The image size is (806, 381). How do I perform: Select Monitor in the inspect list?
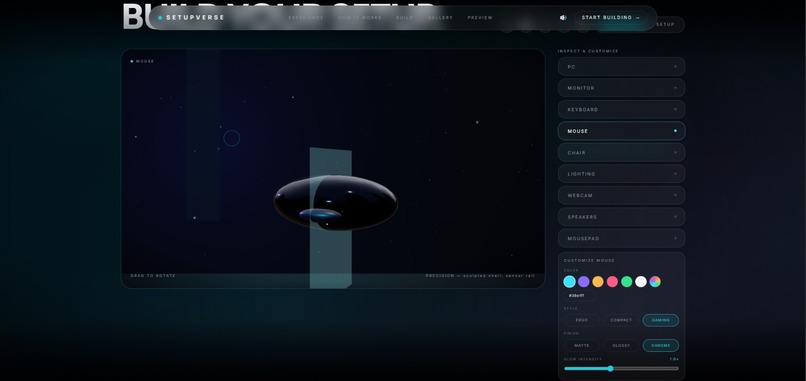(x=621, y=88)
